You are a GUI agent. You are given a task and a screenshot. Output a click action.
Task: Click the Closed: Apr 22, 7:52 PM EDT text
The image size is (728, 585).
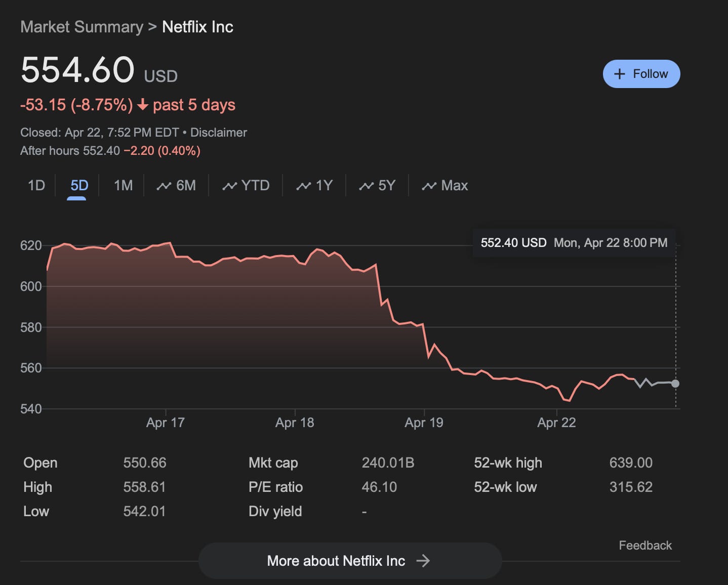click(100, 133)
